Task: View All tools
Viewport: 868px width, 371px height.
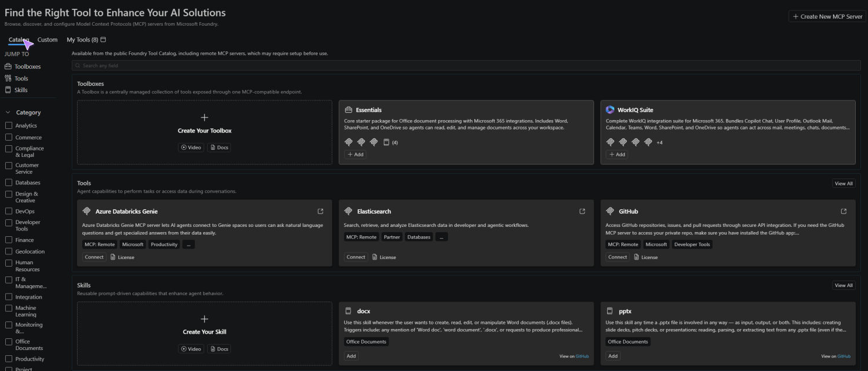Action: (843, 183)
